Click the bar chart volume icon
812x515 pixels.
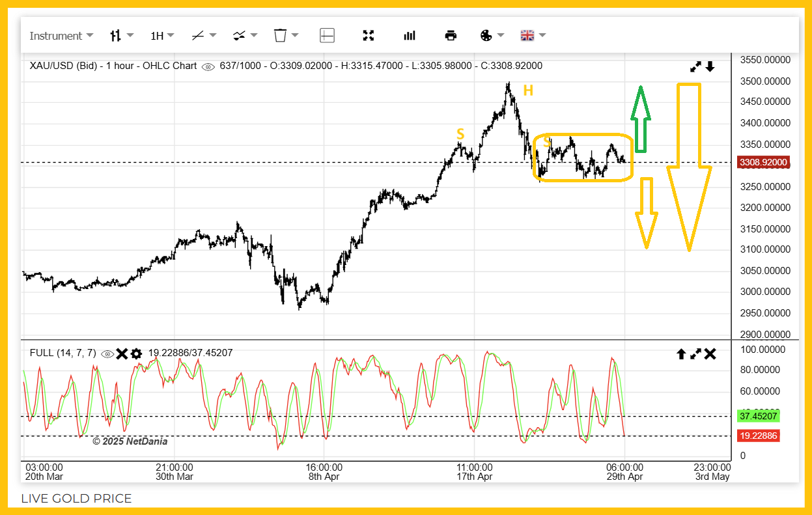(410, 36)
